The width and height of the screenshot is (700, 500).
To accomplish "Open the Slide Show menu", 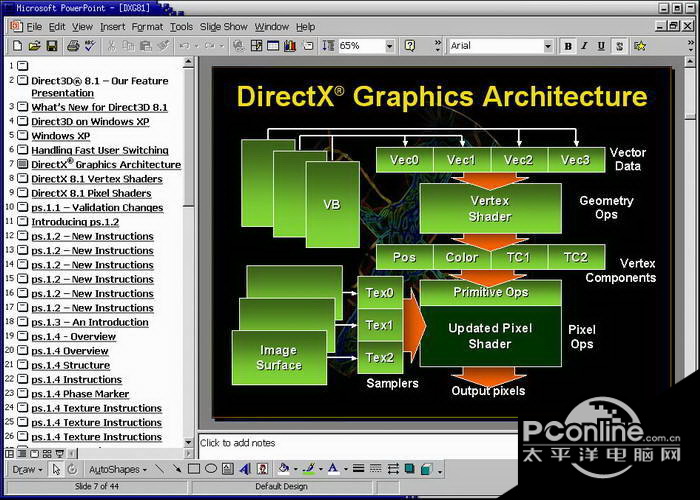I will (224, 27).
